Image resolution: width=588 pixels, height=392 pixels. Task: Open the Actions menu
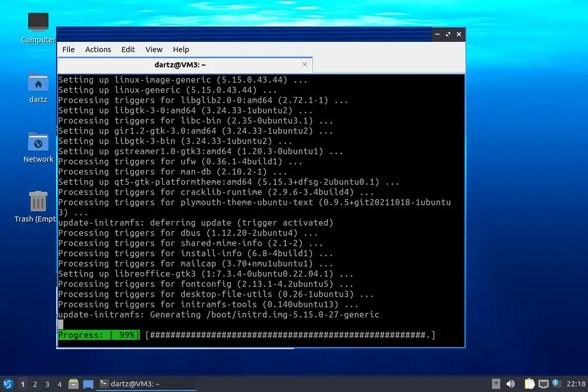pos(98,50)
